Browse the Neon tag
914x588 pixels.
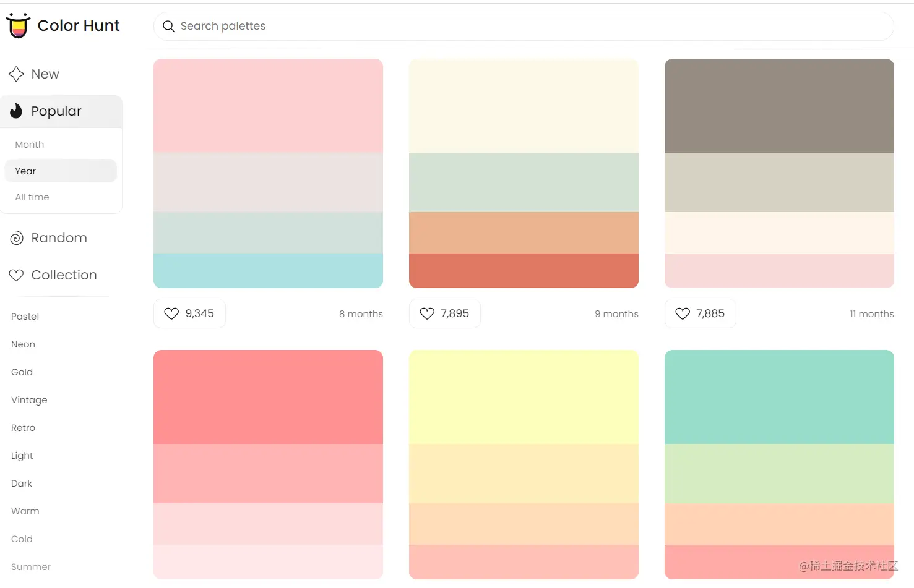click(x=23, y=344)
